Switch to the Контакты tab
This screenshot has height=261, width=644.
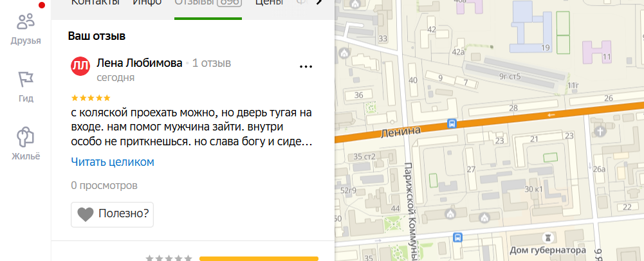95,2
